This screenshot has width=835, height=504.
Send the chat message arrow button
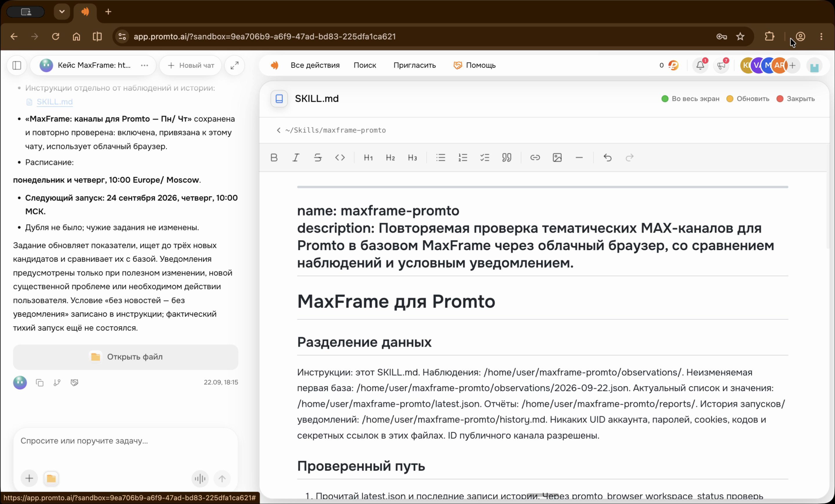[x=222, y=478]
